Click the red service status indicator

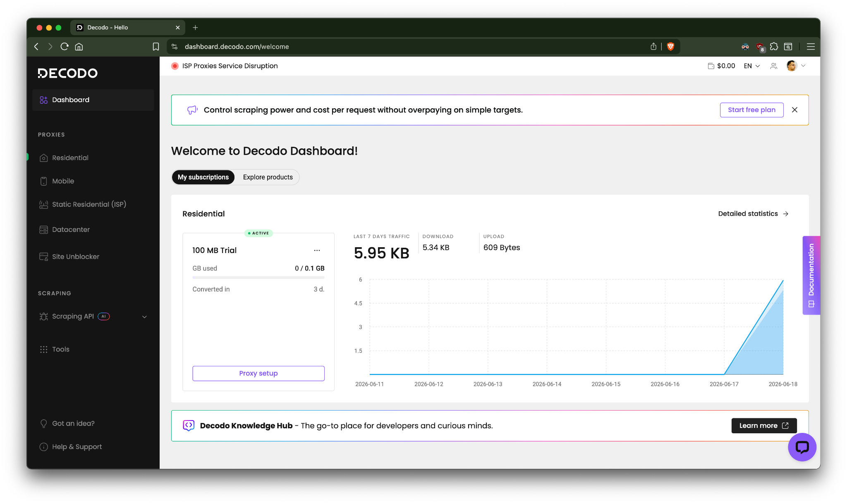175,66
